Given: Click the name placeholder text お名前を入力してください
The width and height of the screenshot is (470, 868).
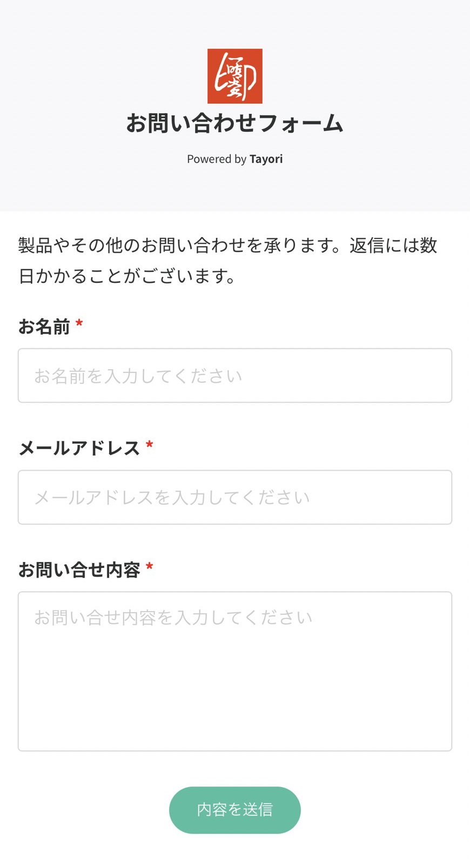Looking at the screenshot, I should (x=138, y=376).
